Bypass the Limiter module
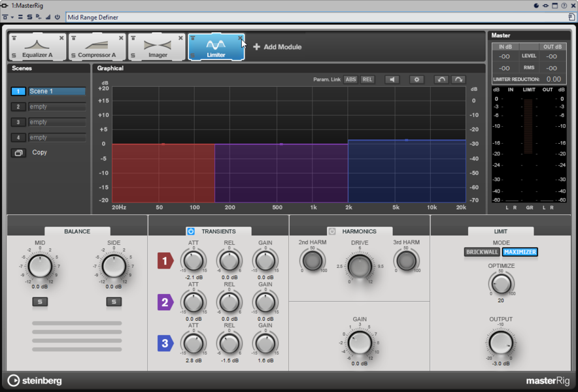This screenshot has height=392, width=578. 192,38
